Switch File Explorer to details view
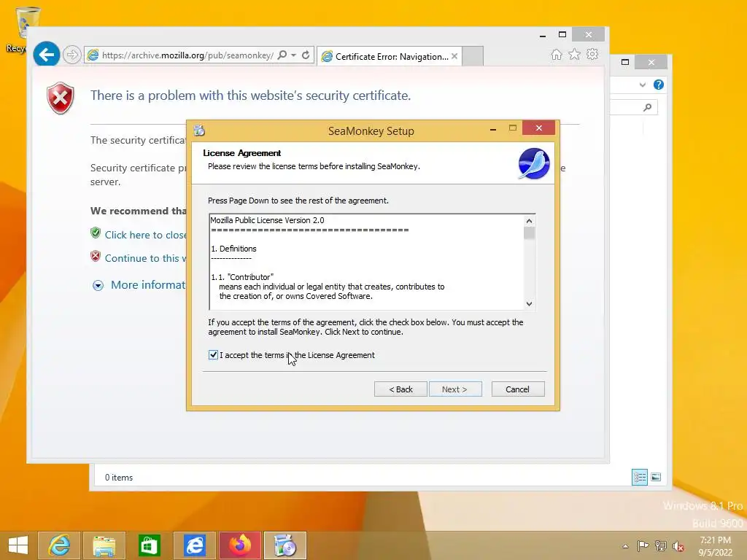747x560 pixels. [x=639, y=477]
